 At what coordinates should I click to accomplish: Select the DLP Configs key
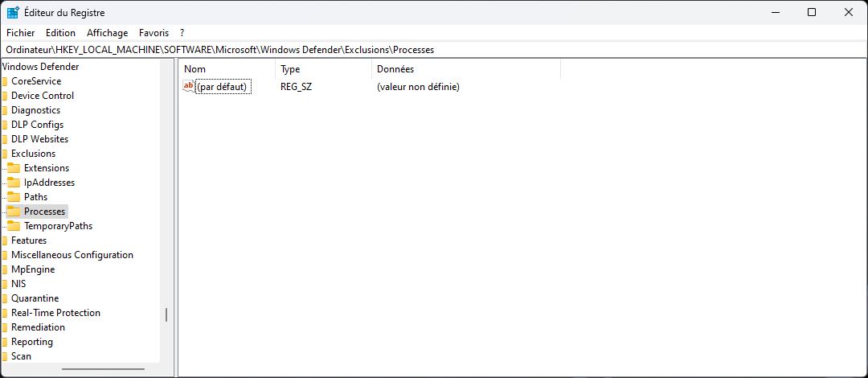(37, 124)
